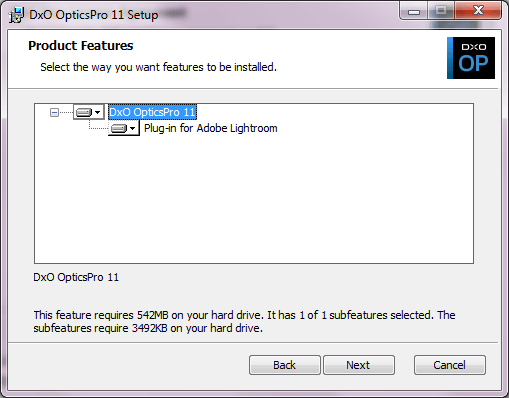The height and width of the screenshot is (398, 509).
Task: Click the drive icon beside Plug-in for Adobe Lightroom
Action: coord(119,128)
